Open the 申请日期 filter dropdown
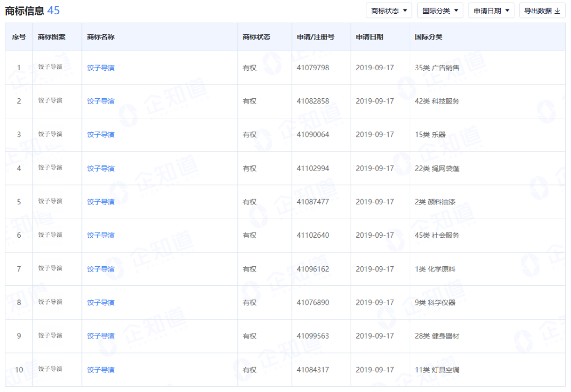The image size is (571, 392). 491,11
